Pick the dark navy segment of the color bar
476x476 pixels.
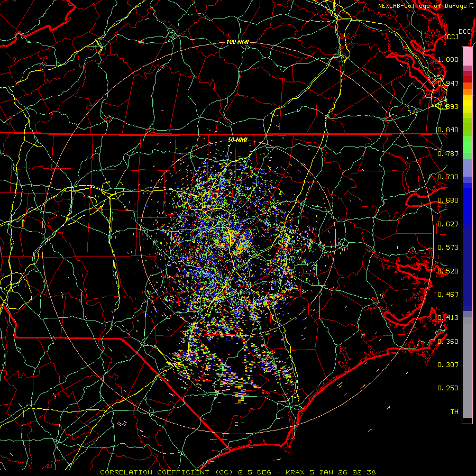tap(467, 270)
